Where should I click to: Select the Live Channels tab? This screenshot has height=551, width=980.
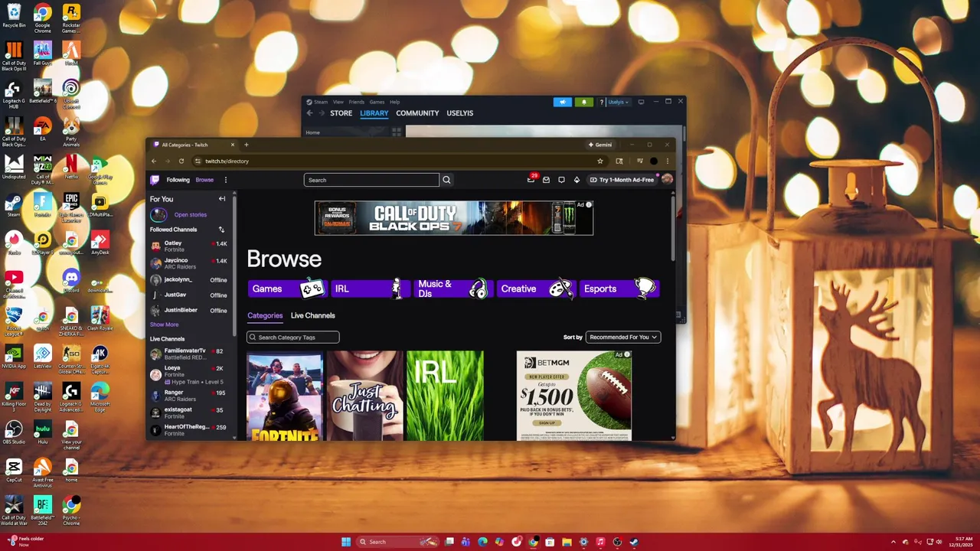[x=312, y=315]
